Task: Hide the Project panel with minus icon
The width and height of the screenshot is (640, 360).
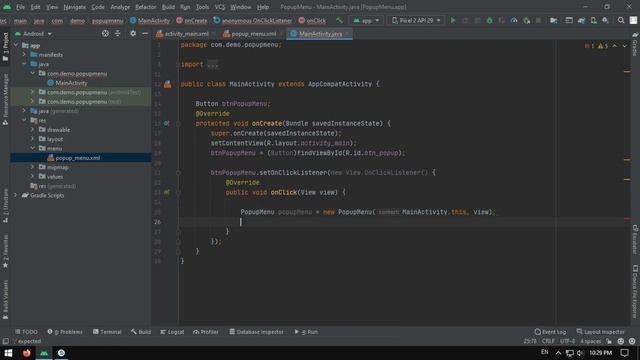Action: click(x=145, y=33)
